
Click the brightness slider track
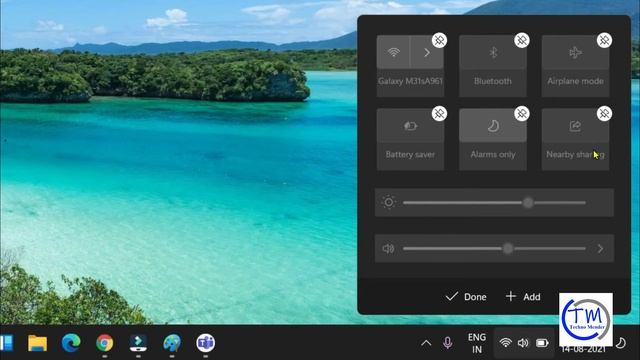pyautogui.click(x=494, y=202)
